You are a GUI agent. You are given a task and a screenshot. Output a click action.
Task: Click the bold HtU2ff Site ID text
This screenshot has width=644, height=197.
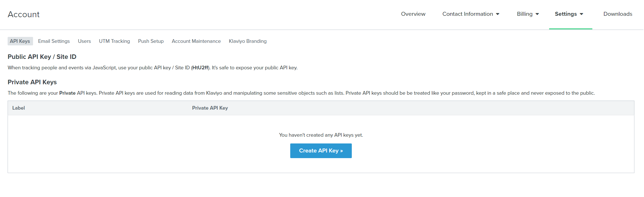tap(200, 68)
